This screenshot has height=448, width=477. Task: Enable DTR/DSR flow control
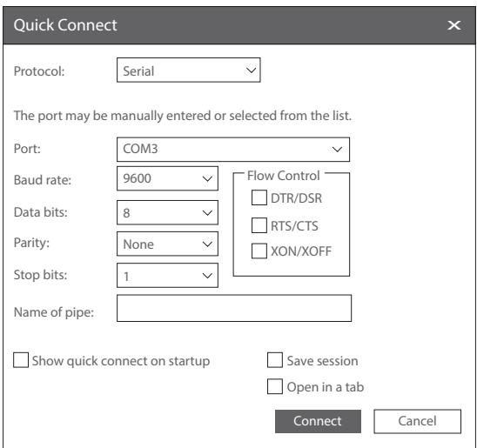click(259, 197)
